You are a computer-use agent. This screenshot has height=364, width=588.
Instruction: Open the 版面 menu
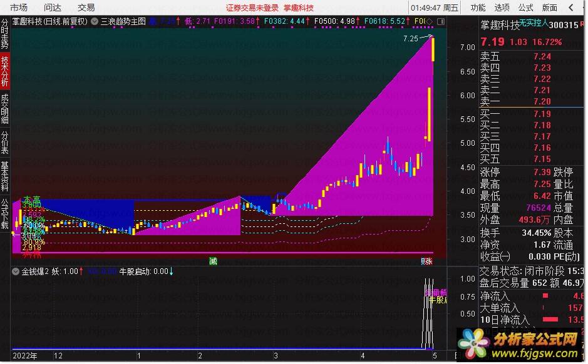(x=549, y=8)
